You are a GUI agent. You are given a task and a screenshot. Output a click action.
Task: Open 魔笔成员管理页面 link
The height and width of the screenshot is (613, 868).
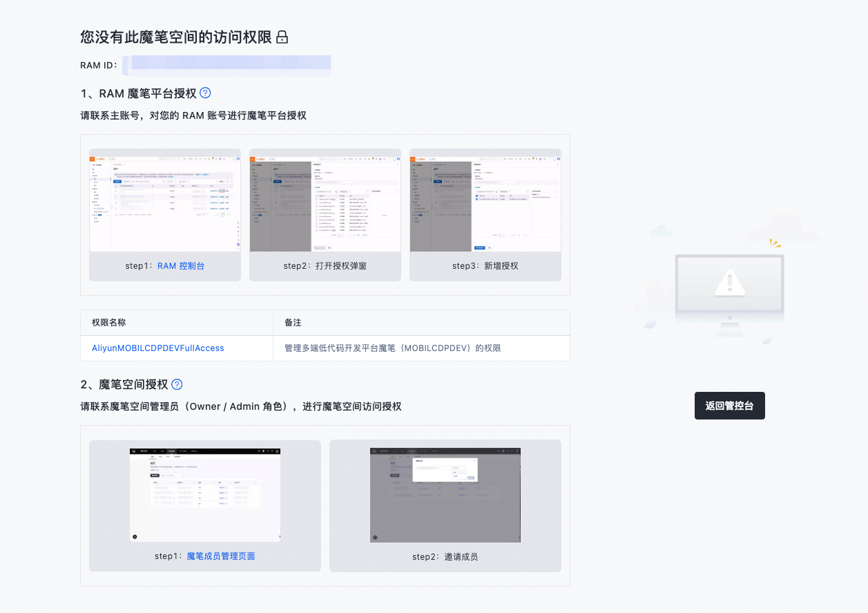click(x=221, y=556)
